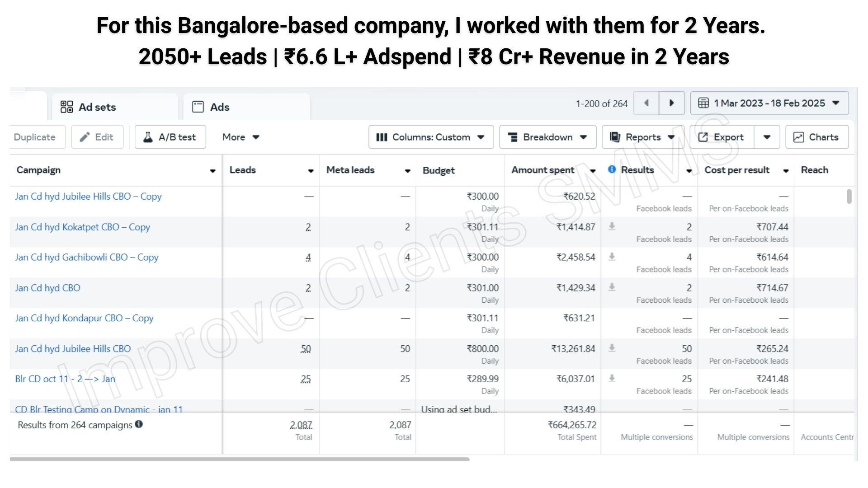The width and height of the screenshot is (868, 488).
Task: Click the calendar icon in date range
Action: click(703, 103)
